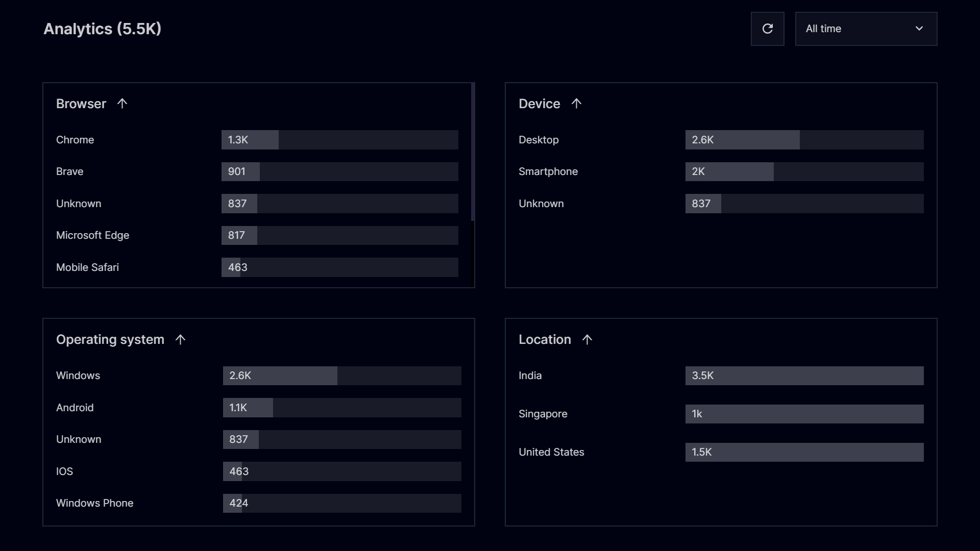Click the Analytics (5.5K) heading
The height and width of the screenshot is (551, 980).
102,29
